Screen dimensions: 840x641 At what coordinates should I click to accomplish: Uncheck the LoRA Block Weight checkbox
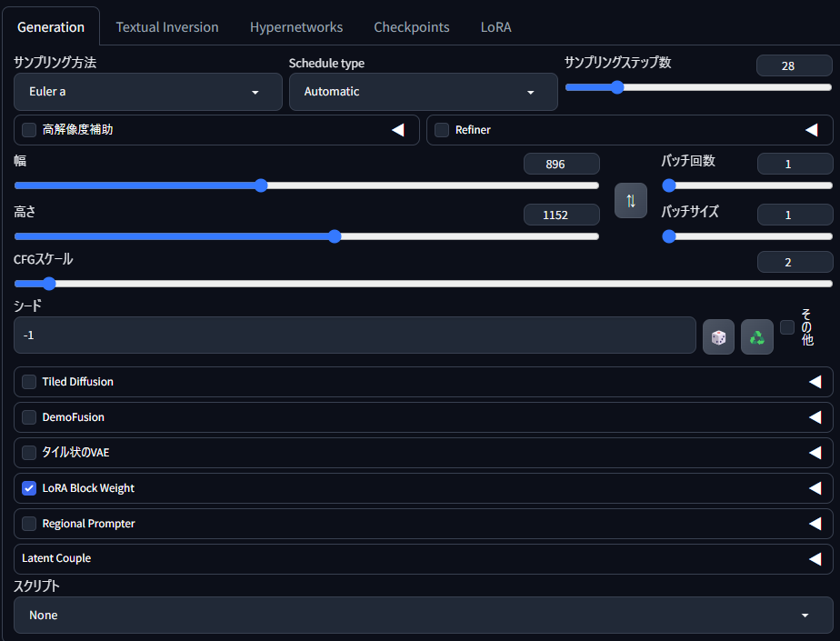(29, 488)
